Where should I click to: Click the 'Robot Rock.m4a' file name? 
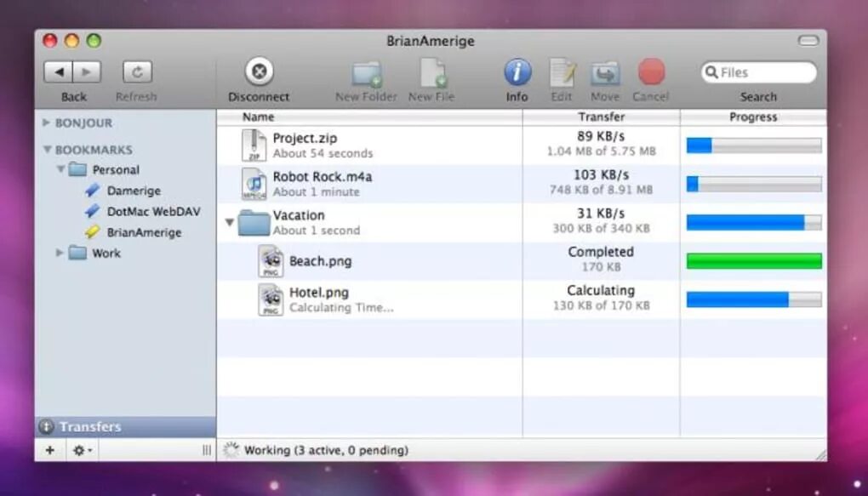(x=323, y=177)
